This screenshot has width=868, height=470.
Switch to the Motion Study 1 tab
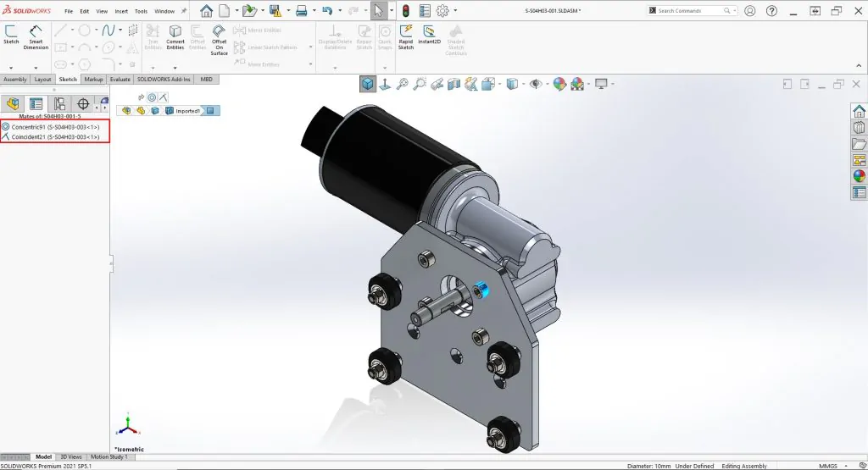pyautogui.click(x=108, y=456)
